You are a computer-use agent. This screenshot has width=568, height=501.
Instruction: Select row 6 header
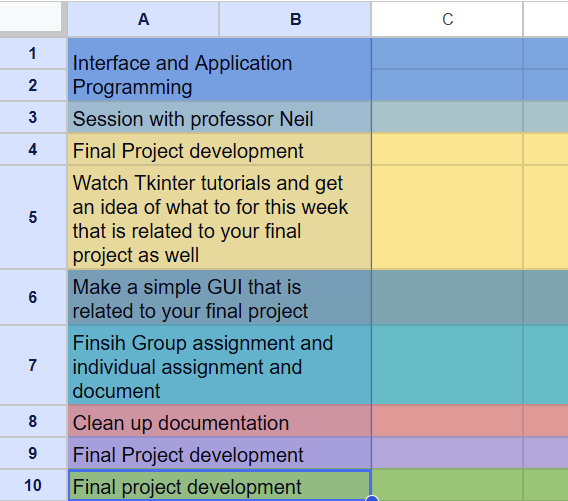coord(33,297)
